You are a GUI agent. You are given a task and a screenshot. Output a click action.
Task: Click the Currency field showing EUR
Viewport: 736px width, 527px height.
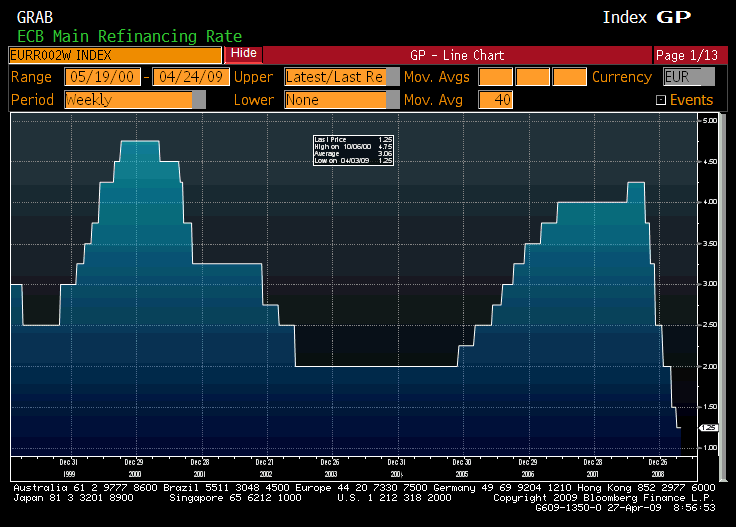click(688, 77)
